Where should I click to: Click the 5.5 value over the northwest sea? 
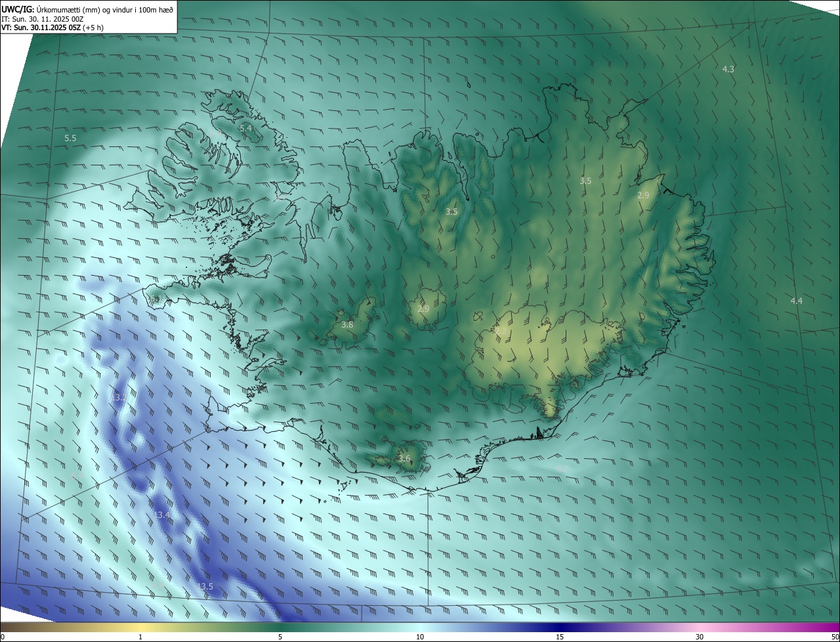[x=70, y=139]
